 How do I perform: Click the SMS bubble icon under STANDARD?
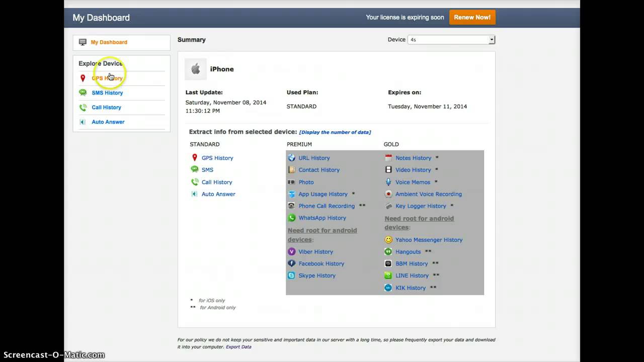pos(195,170)
